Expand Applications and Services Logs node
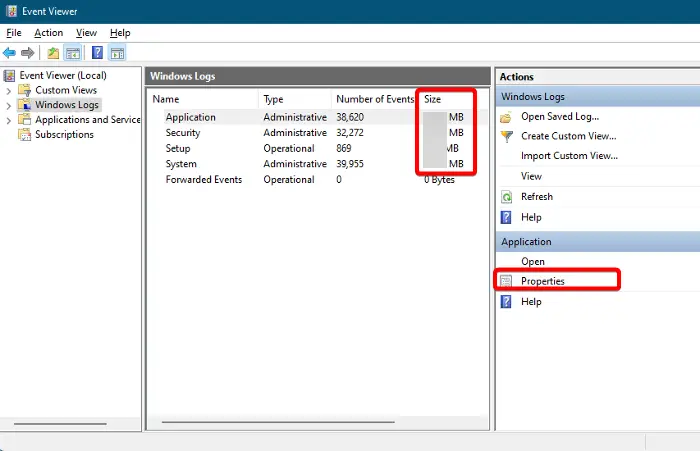This screenshot has width=700, height=451. 8,121
